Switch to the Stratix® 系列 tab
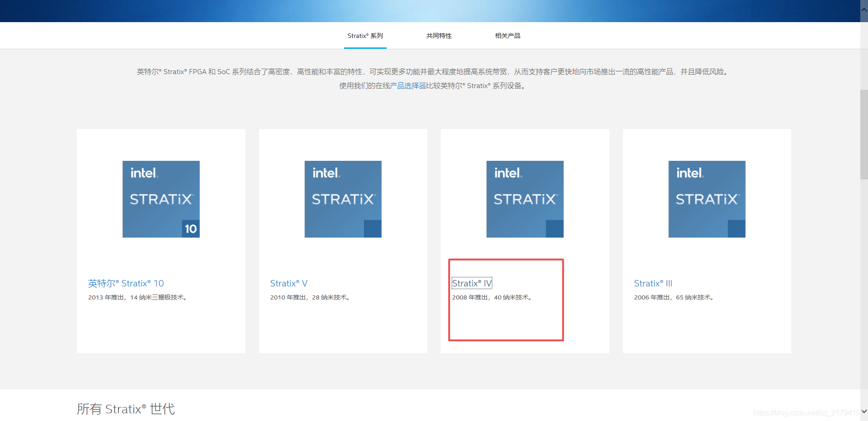868x421 pixels. [365, 36]
